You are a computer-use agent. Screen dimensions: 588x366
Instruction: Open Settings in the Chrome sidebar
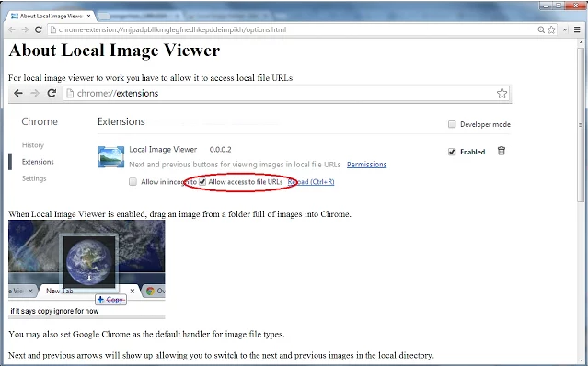click(34, 178)
